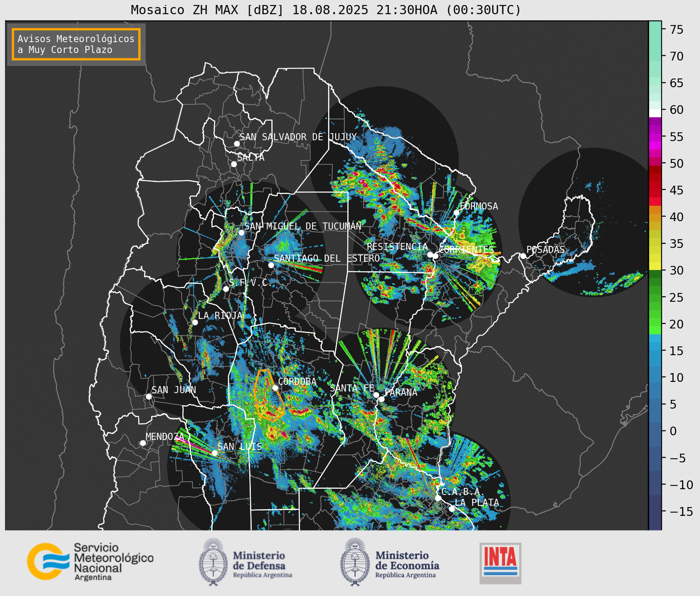Image resolution: width=700 pixels, height=596 pixels.
Task: Click the yellow 30 dBZ band on color scale
Action: click(x=655, y=266)
